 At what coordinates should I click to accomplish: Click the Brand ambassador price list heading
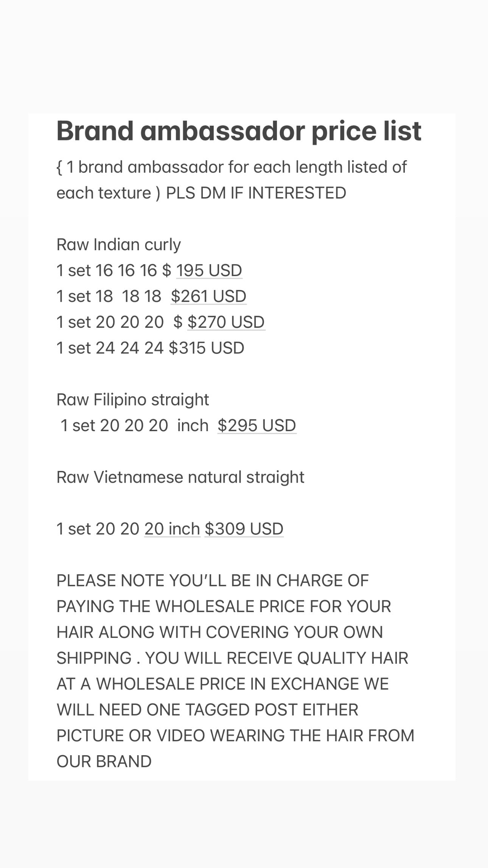(x=239, y=131)
